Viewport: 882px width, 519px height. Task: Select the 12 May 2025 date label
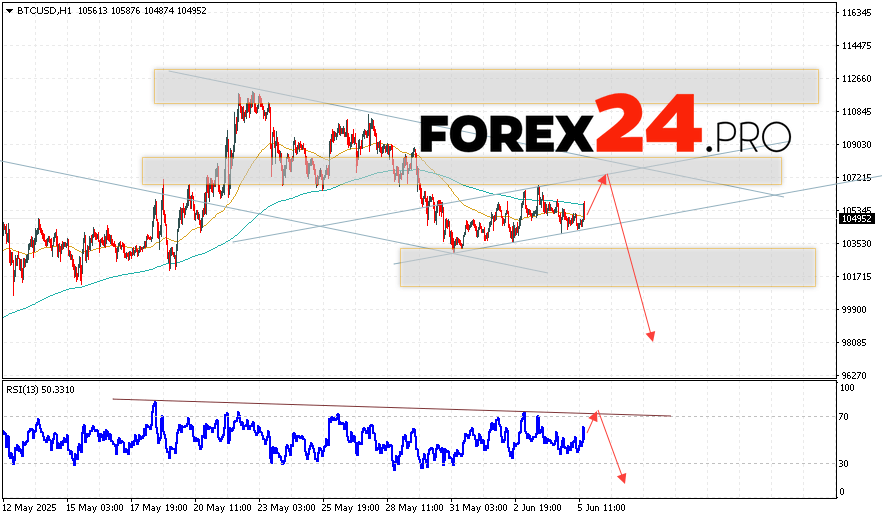29,507
